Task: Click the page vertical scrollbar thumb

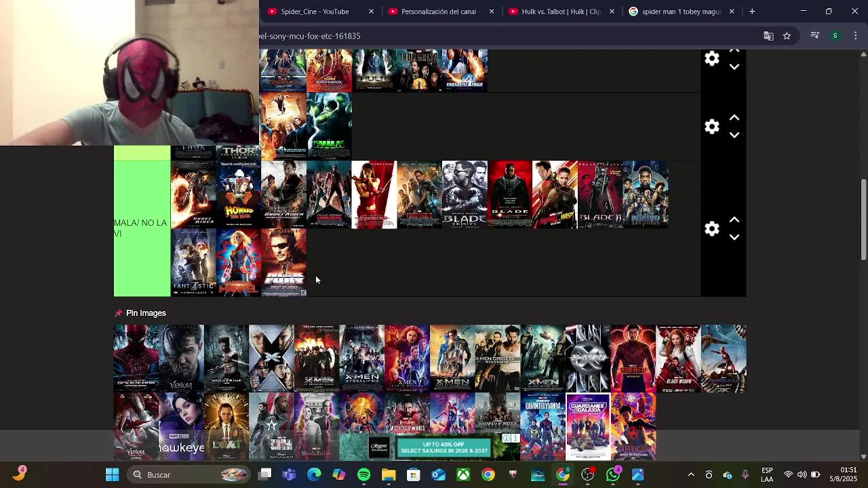Action: pos(863,219)
